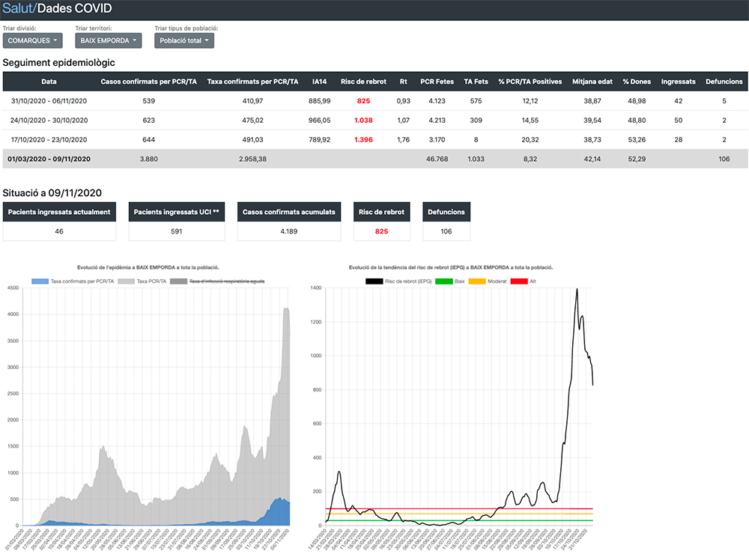This screenshot has height=560, width=749.
Task: Click the red outbreak risk value 1.038
Action: 363,121
